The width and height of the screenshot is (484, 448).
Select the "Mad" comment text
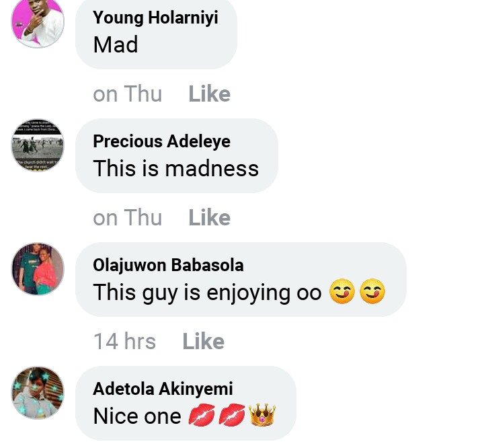point(116,45)
